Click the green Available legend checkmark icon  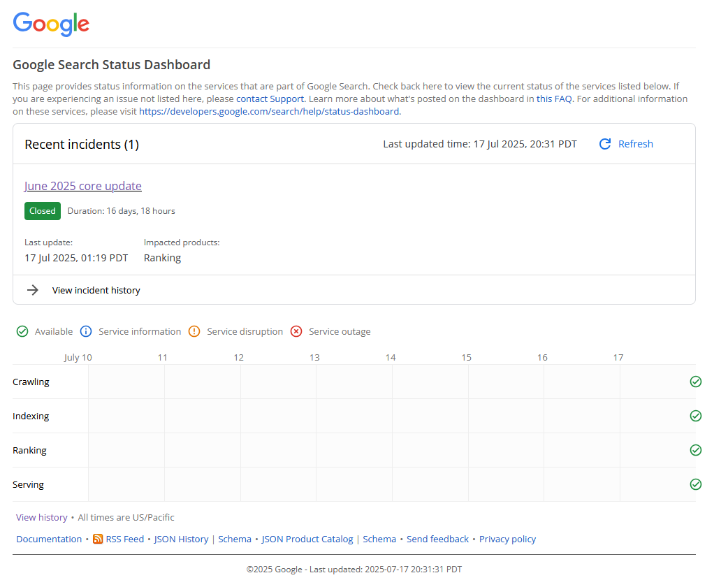pyautogui.click(x=22, y=331)
